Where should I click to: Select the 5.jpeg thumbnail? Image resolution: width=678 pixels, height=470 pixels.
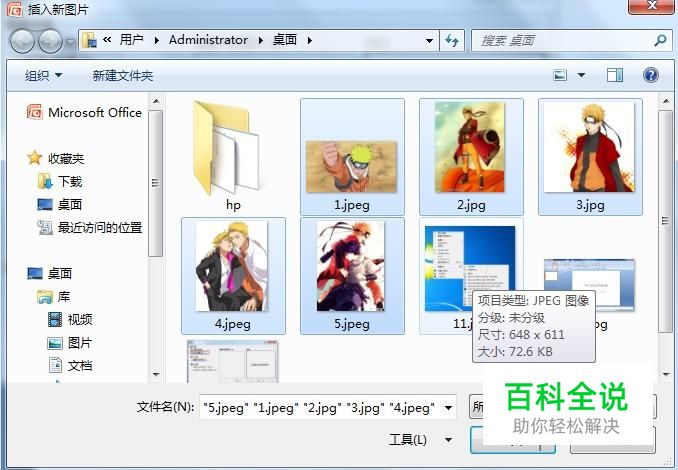point(352,276)
